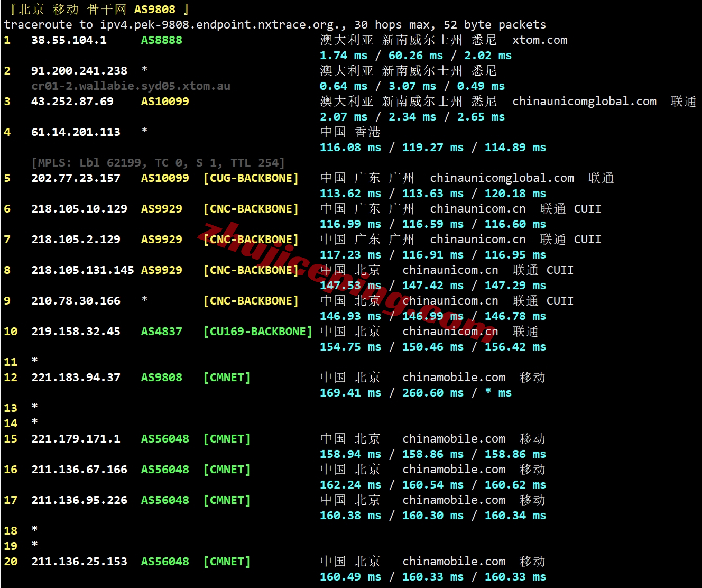Select AS9808 on hop 12
The height and width of the screenshot is (588, 702).
pyautogui.click(x=161, y=378)
